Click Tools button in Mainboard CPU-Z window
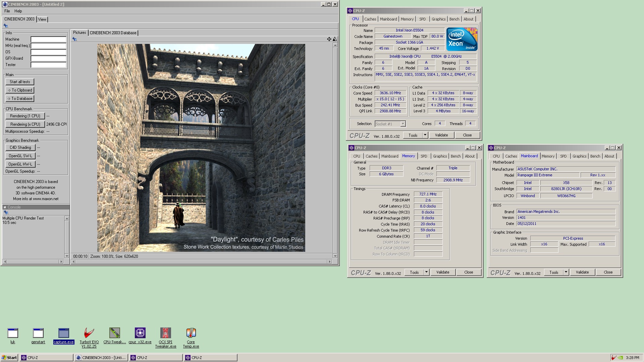Screen dimensions: 644x362 coord(554,272)
